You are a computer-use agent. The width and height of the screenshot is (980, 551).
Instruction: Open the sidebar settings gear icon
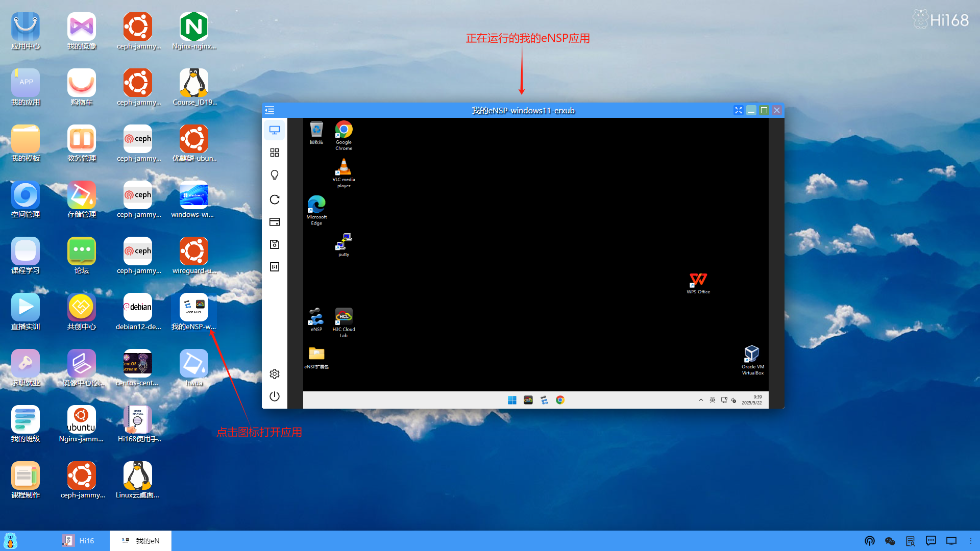[x=275, y=374]
